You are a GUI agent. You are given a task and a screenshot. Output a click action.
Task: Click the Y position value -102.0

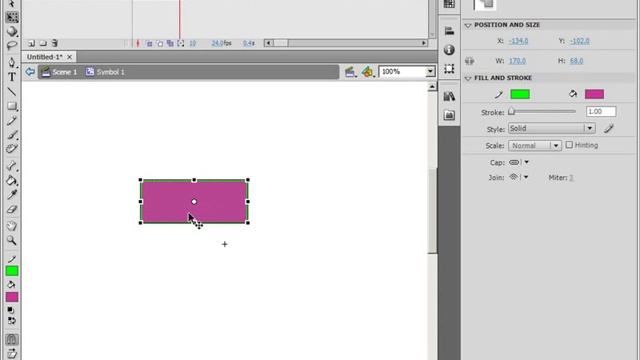[580, 41]
